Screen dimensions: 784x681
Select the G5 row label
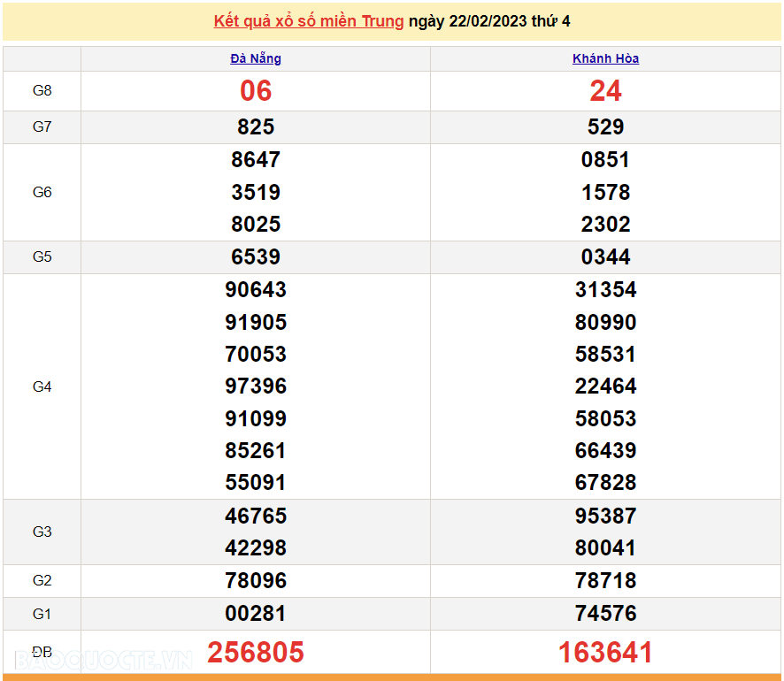pyautogui.click(x=42, y=256)
